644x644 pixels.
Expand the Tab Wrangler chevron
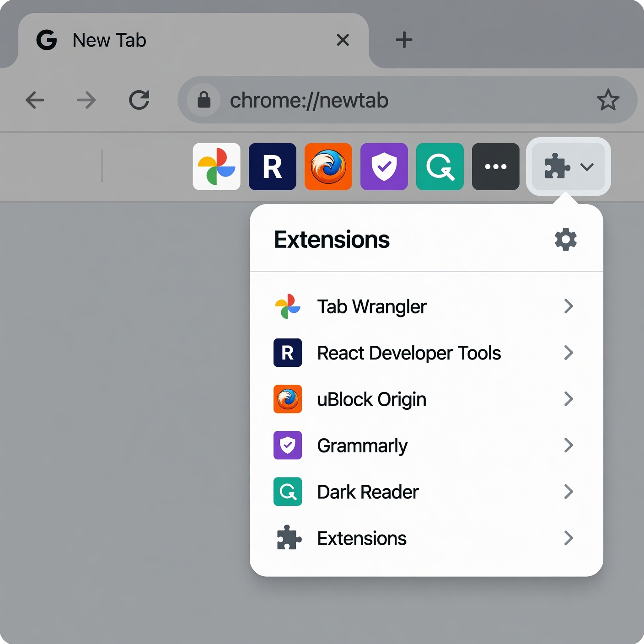569,306
